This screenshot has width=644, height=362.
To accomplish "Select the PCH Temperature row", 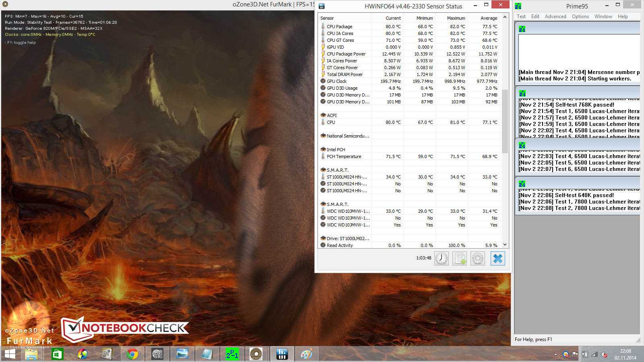I will [x=410, y=156].
